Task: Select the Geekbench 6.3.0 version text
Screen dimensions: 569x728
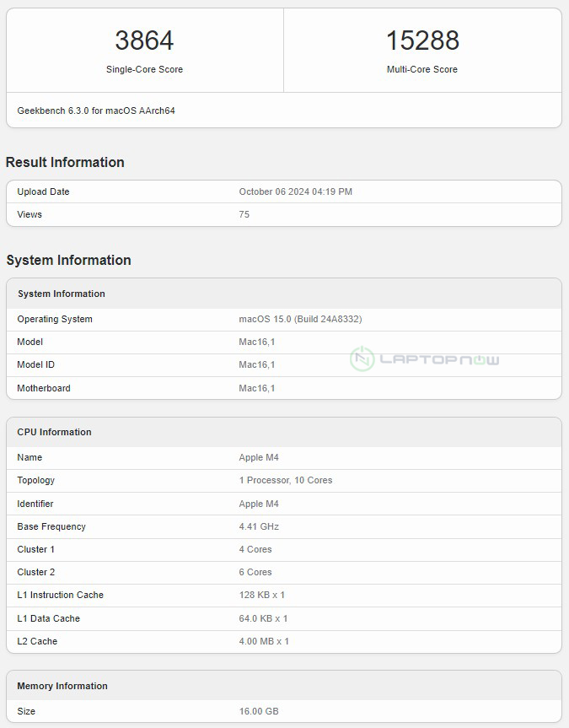Action: click(x=96, y=111)
